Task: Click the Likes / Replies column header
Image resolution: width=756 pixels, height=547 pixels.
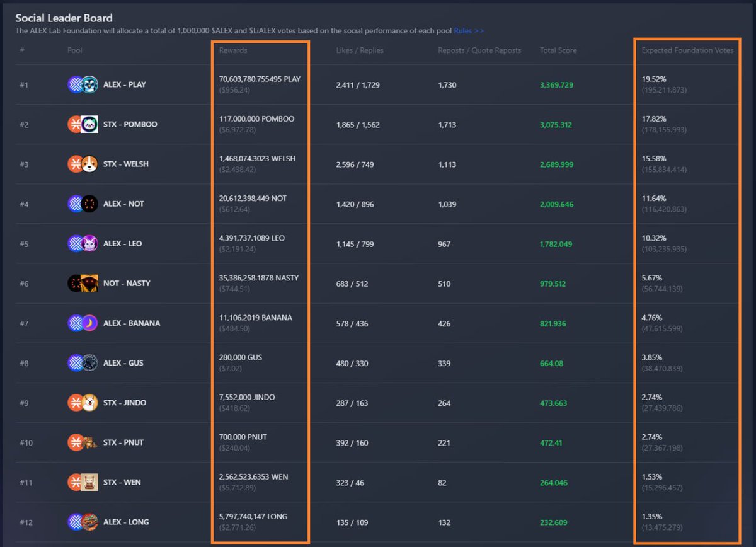Action: pos(360,50)
